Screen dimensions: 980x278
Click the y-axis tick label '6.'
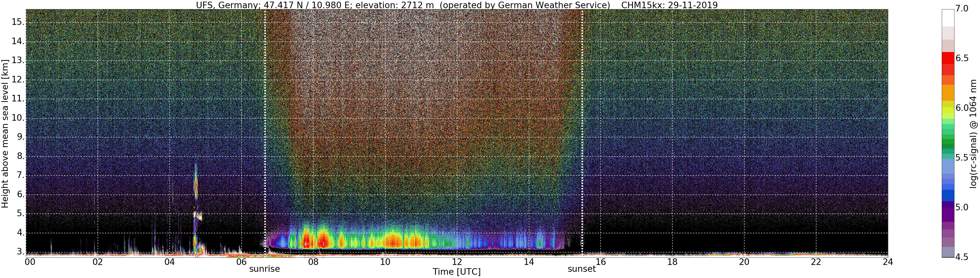click(x=21, y=195)
